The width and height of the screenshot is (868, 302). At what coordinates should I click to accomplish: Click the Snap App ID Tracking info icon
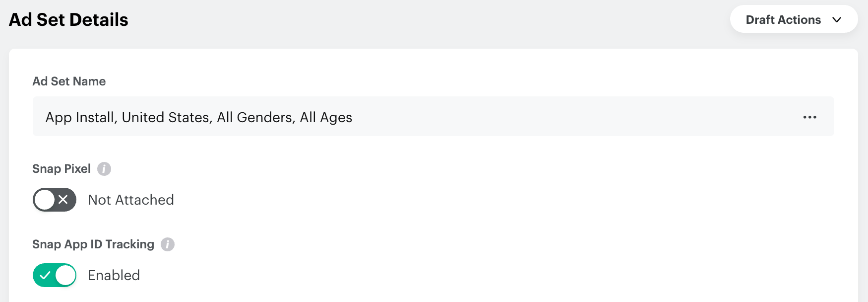click(168, 244)
